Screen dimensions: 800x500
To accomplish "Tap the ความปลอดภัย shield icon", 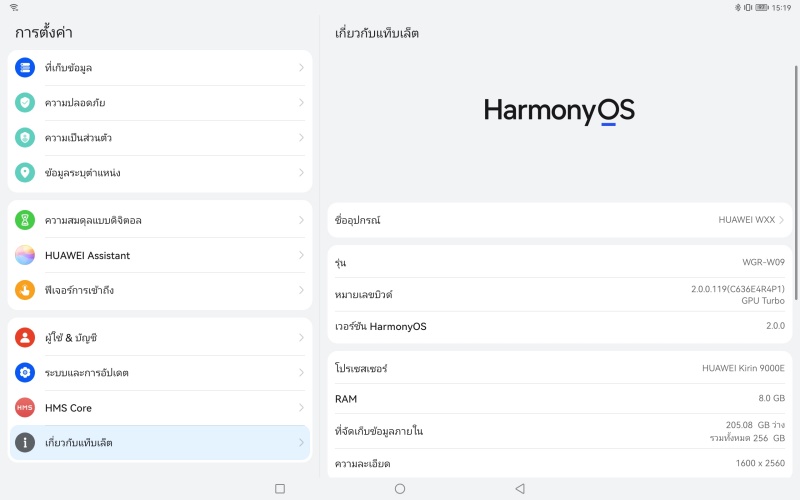I will [x=24, y=103].
